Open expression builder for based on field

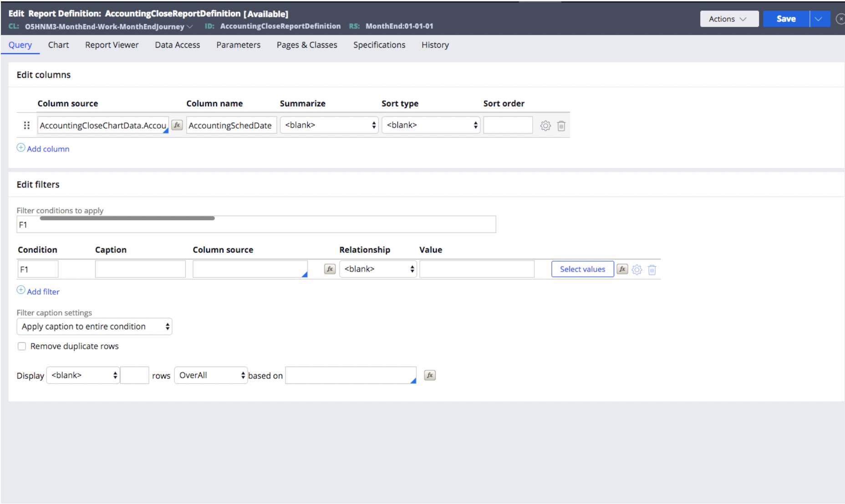(x=430, y=375)
